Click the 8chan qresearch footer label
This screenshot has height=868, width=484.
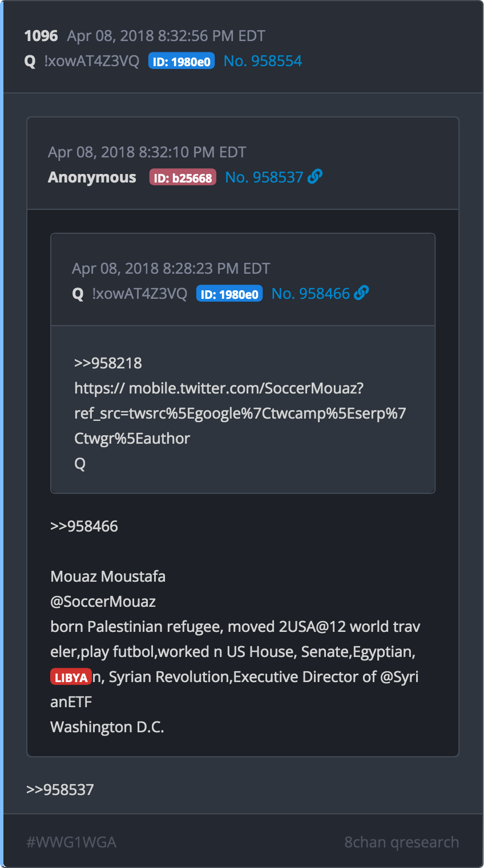402,842
